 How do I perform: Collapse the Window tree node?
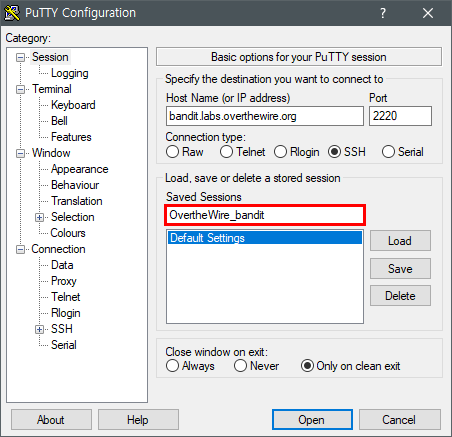click(20, 153)
